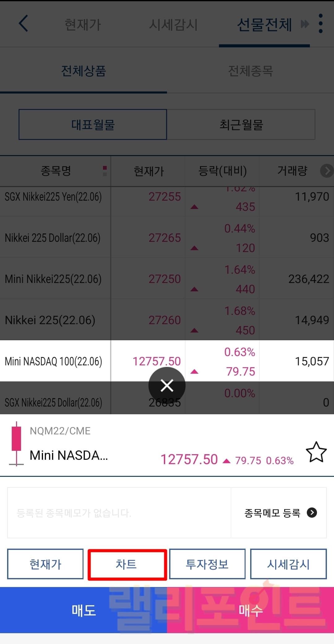
Task: Select the 전체종목 sub-tab
Action: point(250,71)
